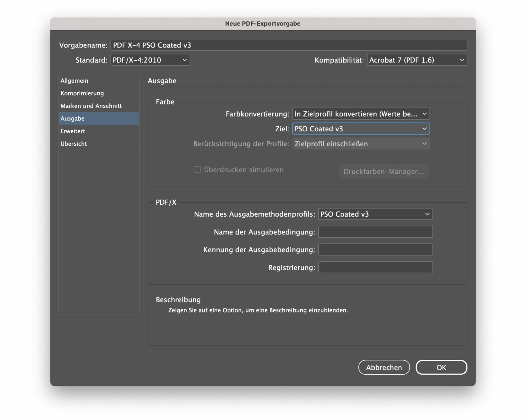Viewport: 526px width, 420px height.
Task: Open Marken und Anschnitt section
Action: point(99,106)
